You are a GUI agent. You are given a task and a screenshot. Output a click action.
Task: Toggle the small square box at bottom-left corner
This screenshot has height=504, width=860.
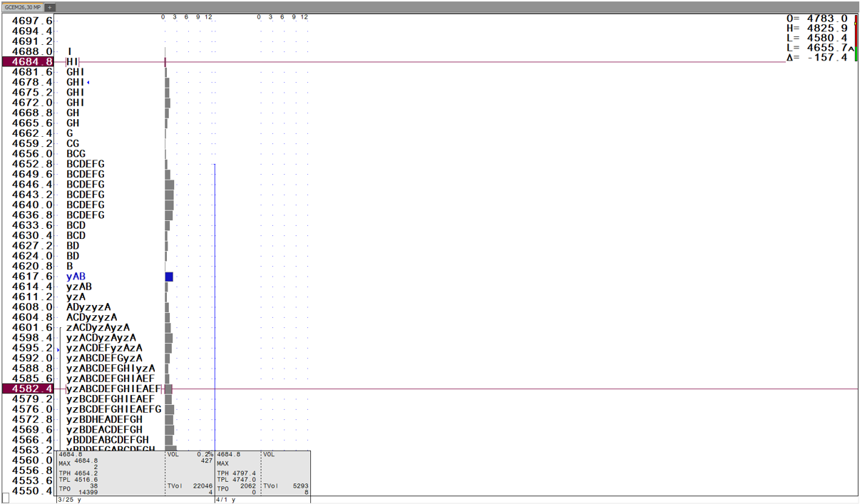[6, 498]
